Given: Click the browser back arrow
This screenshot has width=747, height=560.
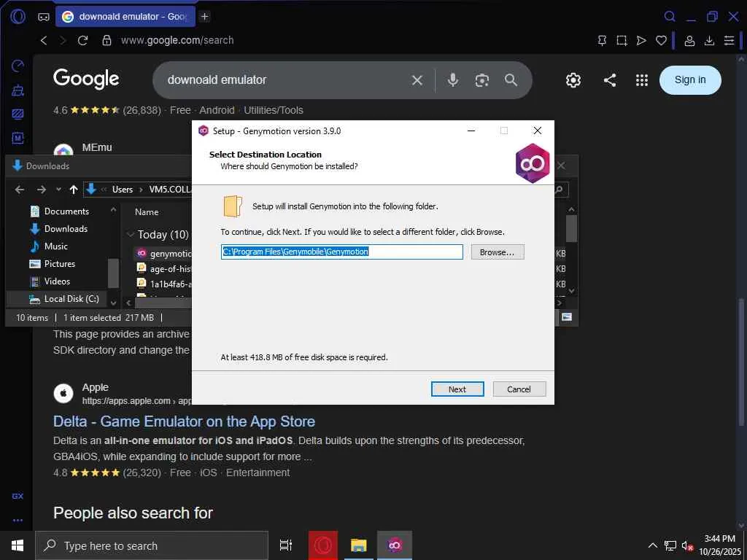Looking at the screenshot, I should [44, 41].
